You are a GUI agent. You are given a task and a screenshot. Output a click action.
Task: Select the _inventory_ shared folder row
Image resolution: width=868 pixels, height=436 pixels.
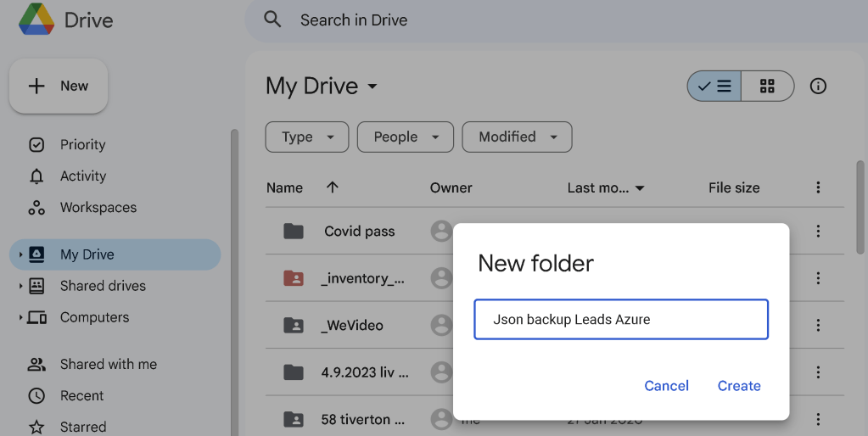pyautogui.click(x=555, y=278)
